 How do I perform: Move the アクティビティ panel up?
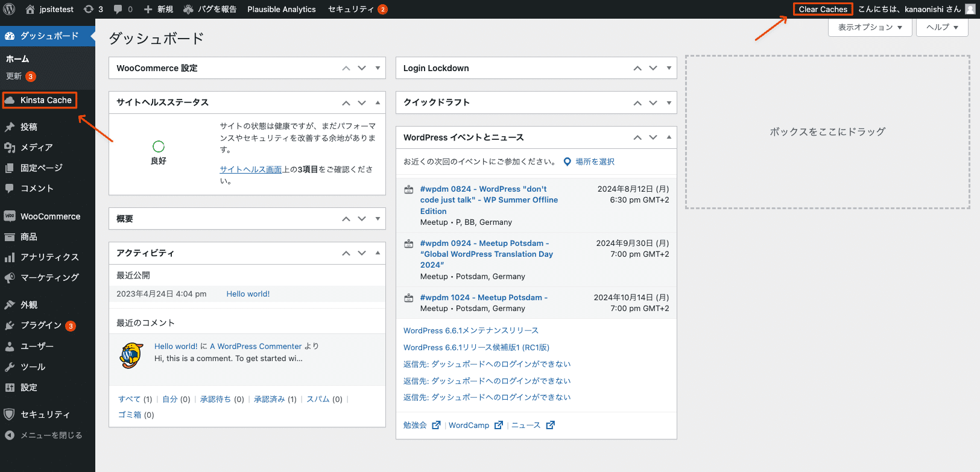(346, 253)
